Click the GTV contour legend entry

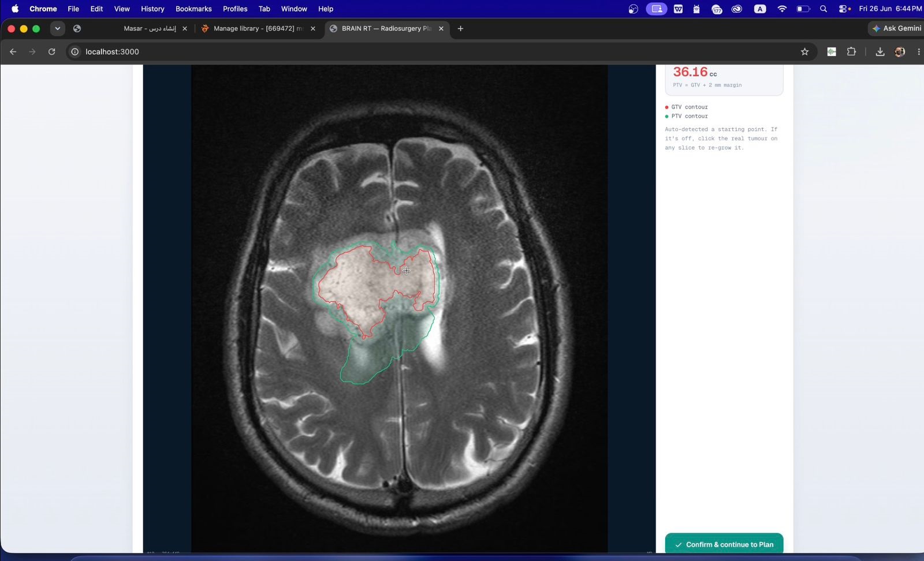click(x=686, y=107)
